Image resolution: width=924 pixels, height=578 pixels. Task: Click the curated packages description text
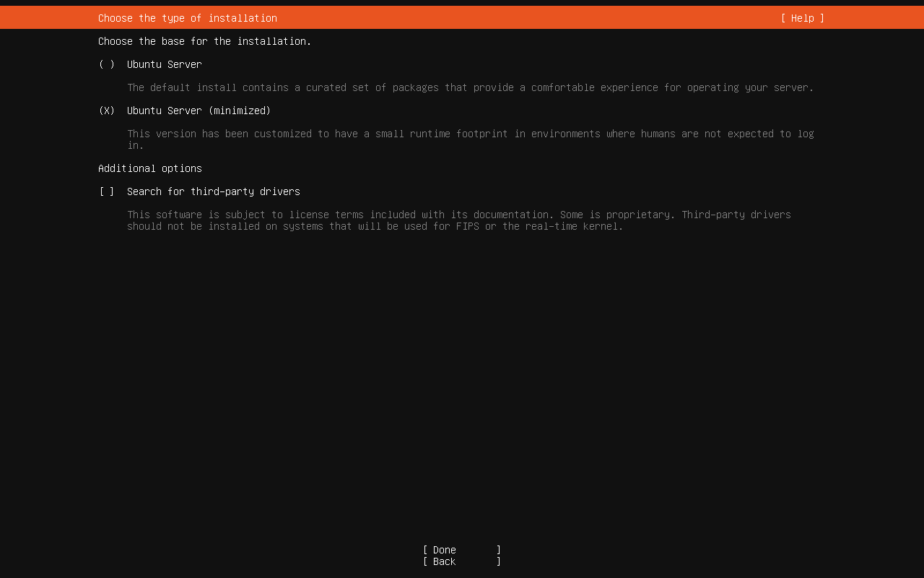(x=469, y=87)
